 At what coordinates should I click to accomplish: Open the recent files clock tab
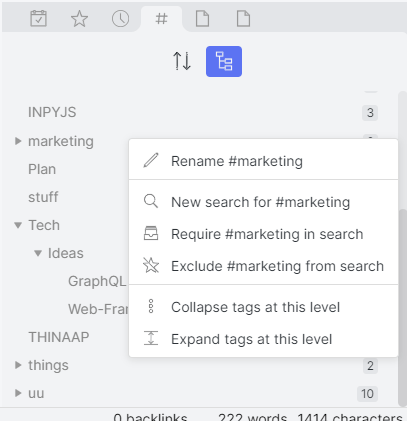(120, 18)
